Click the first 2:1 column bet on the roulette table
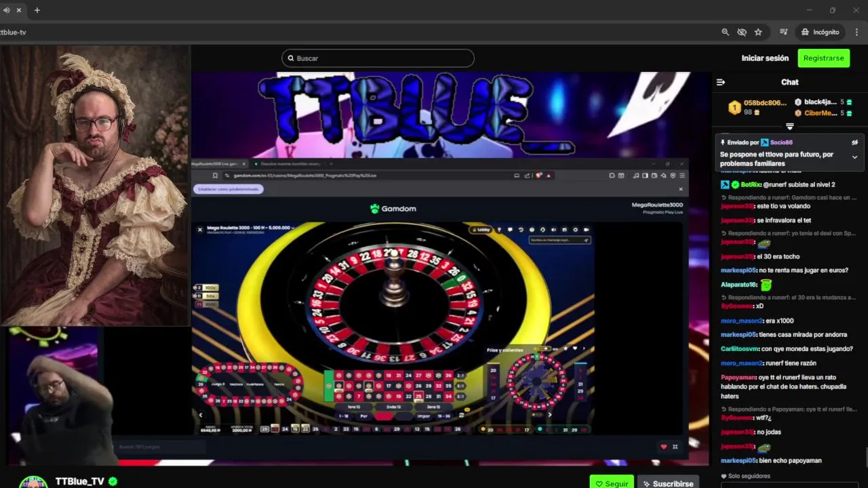 (461, 375)
